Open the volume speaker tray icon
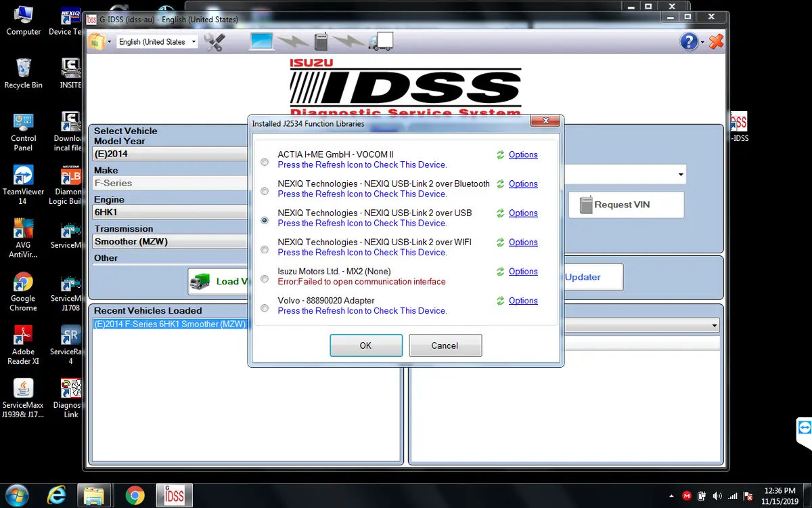This screenshot has height=508, width=812. (x=717, y=496)
